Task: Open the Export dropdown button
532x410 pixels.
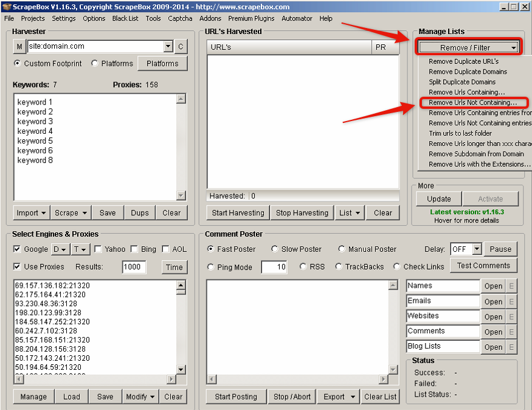Action: 339,397
